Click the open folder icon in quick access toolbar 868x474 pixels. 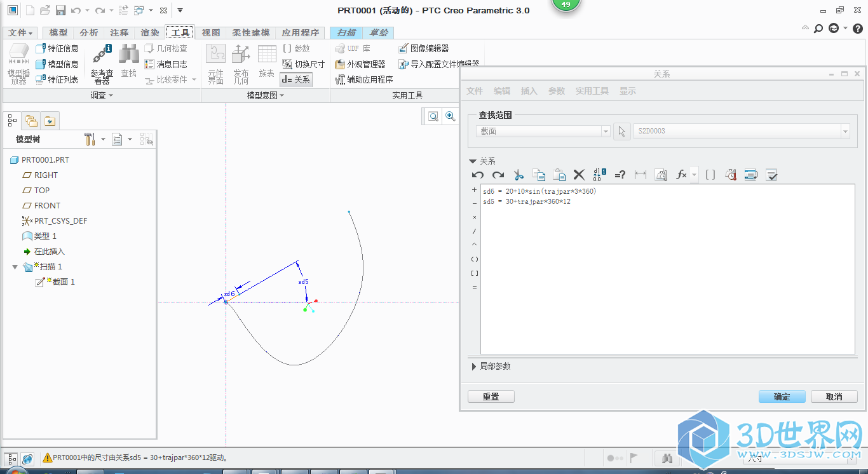[44, 10]
